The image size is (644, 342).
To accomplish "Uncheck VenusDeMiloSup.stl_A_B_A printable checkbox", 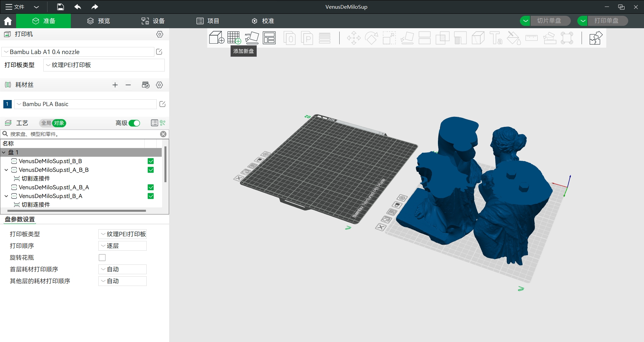I will click(x=151, y=187).
